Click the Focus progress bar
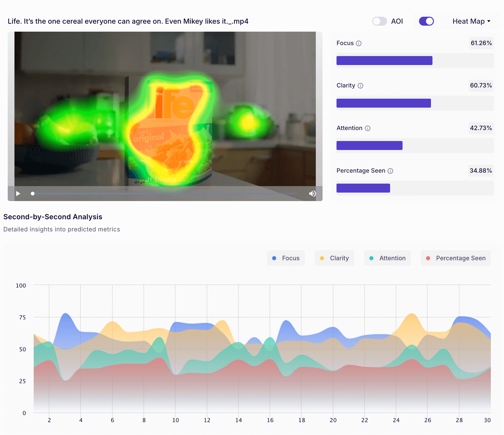 (415, 61)
